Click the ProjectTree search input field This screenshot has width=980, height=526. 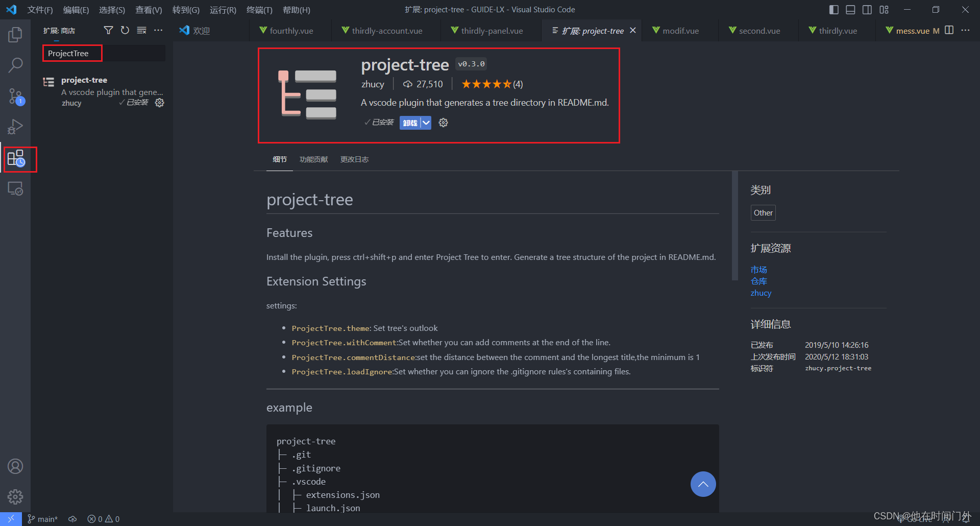[x=104, y=53]
